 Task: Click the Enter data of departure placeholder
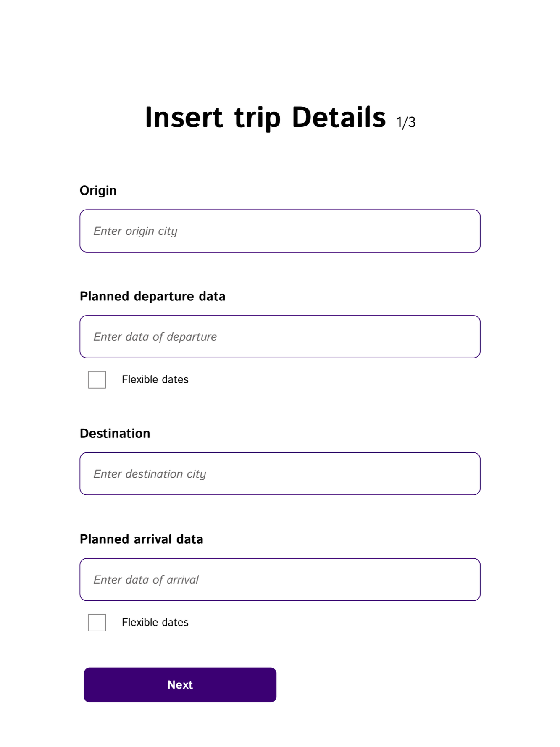(x=155, y=337)
